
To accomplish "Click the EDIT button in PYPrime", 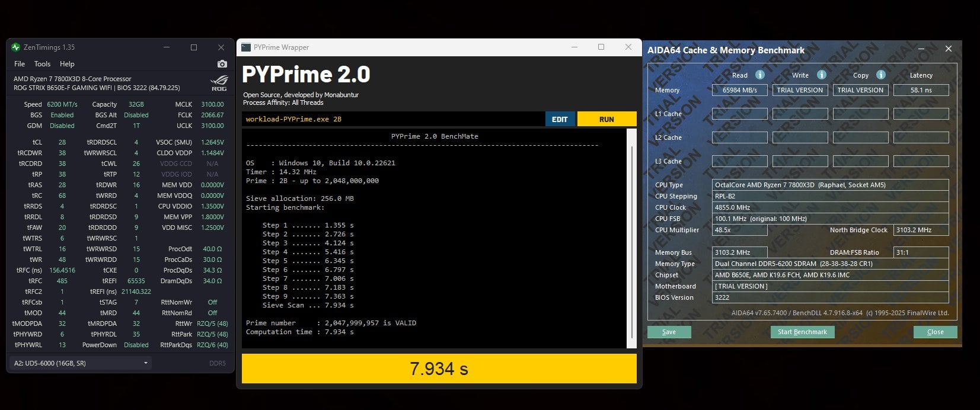I will point(560,119).
